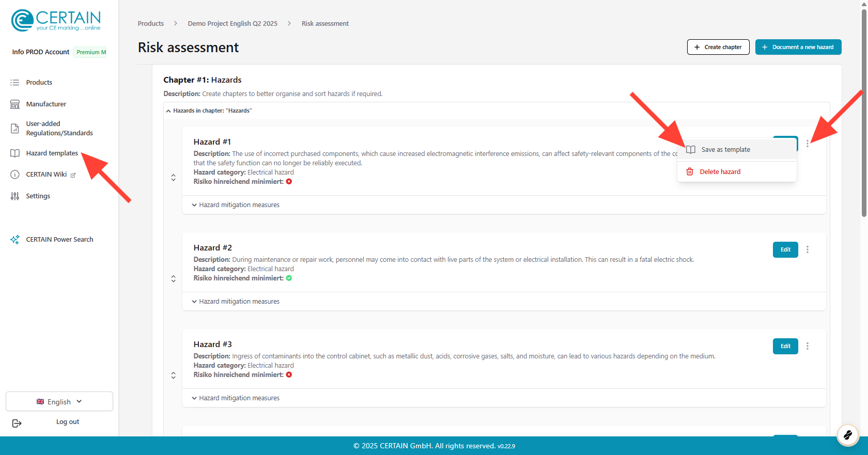This screenshot has width=868, height=455.
Task: Click the CERTAIN Wiki info icon
Action: (15, 175)
